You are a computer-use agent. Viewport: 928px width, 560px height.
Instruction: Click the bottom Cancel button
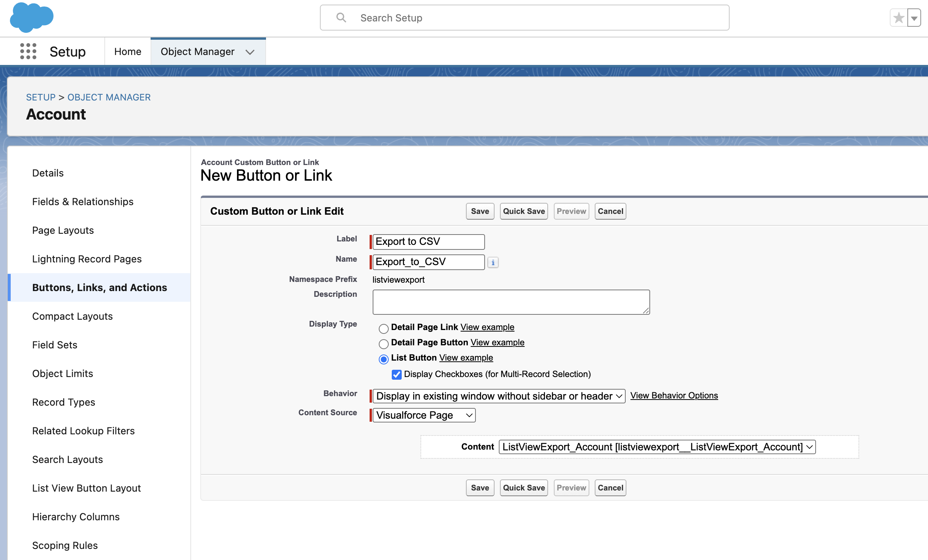coord(610,488)
